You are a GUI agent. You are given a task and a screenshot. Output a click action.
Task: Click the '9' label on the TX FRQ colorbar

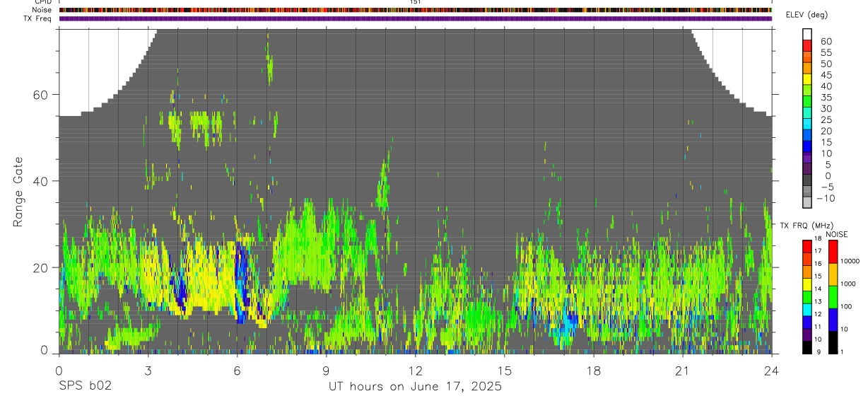pos(818,352)
